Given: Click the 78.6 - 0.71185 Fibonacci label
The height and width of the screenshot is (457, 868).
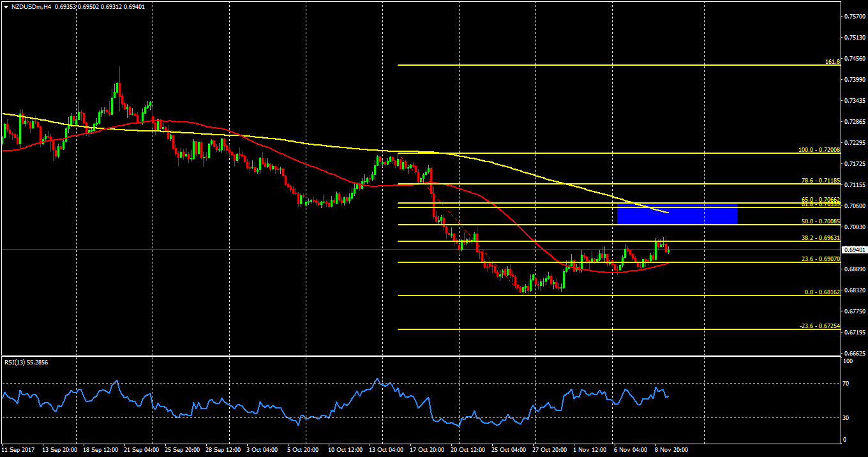Looking at the screenshot, I should 820,180.
